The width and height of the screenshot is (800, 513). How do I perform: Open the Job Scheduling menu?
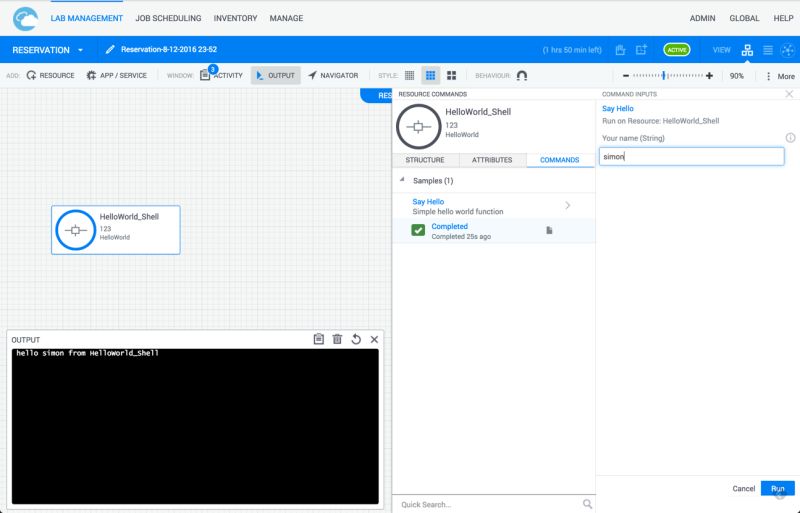(x=168, y=18)
